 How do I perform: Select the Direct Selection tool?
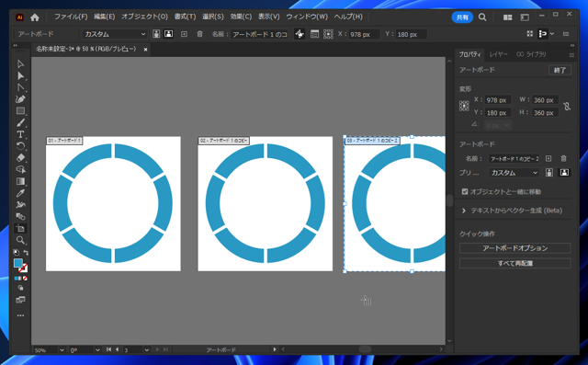(x=20, y=76)
